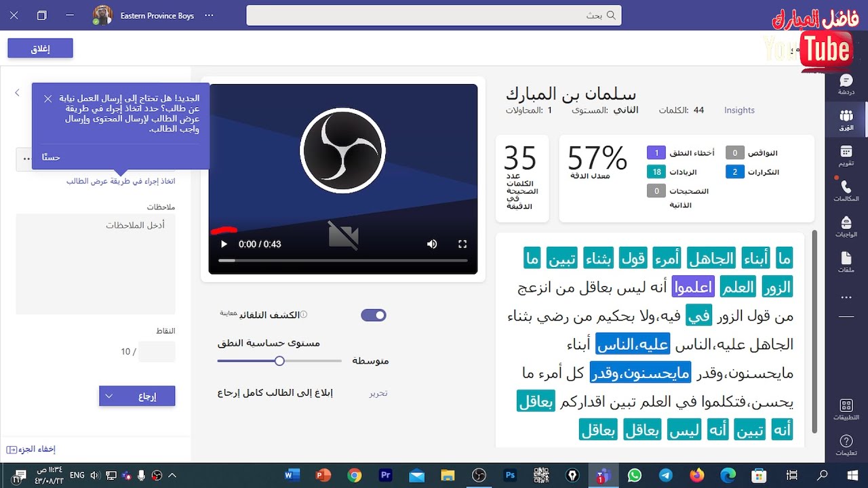Open the ellipsis menu in left panel
The image size is (868, 488).
pyautogui.click(x=26, y=159)
